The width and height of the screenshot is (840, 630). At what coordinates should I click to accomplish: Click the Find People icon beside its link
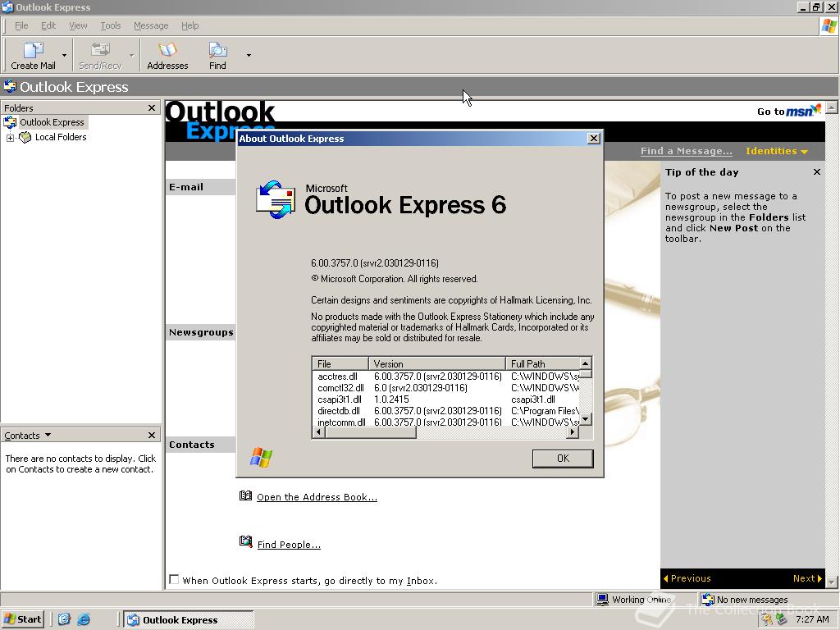[245, 542]
